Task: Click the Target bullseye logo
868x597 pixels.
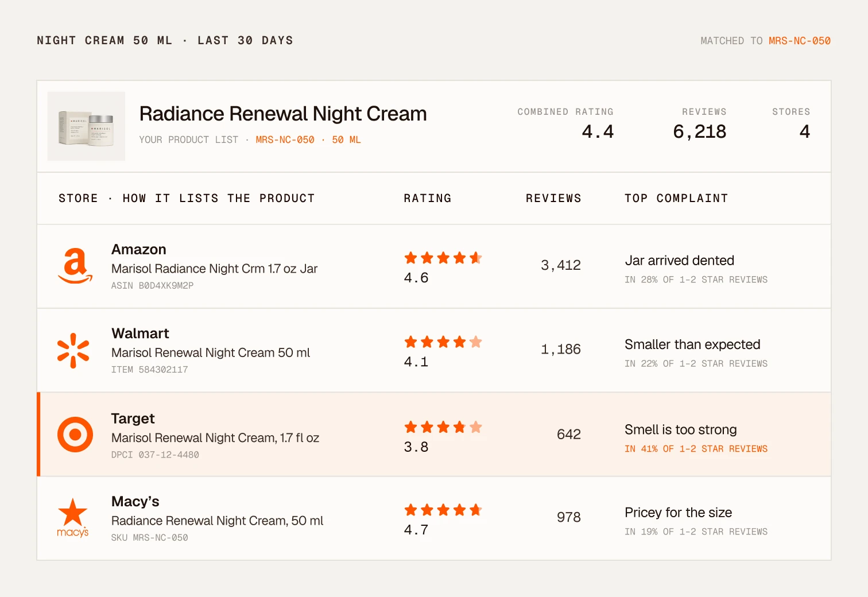Action: pos(75,435)
